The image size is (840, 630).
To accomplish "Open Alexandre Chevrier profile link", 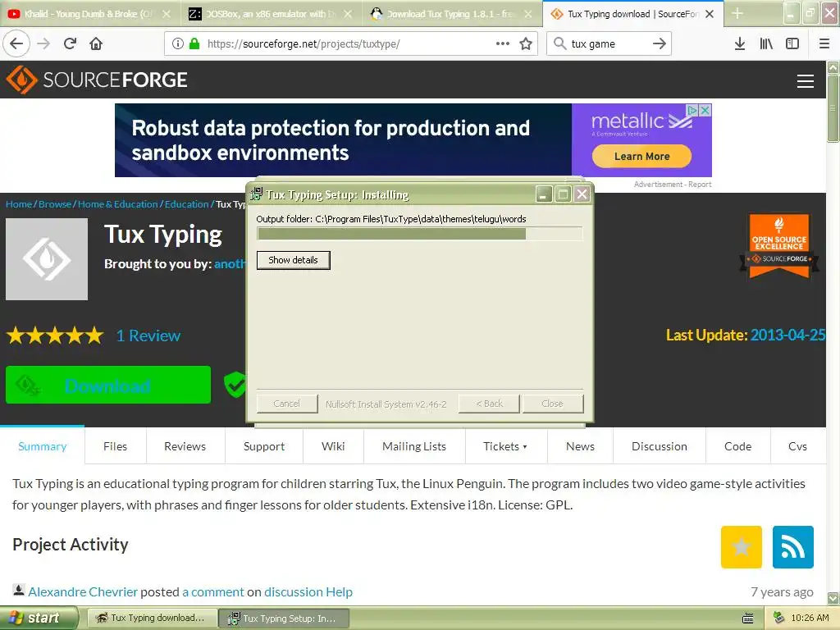I will (x=83, y=592).
